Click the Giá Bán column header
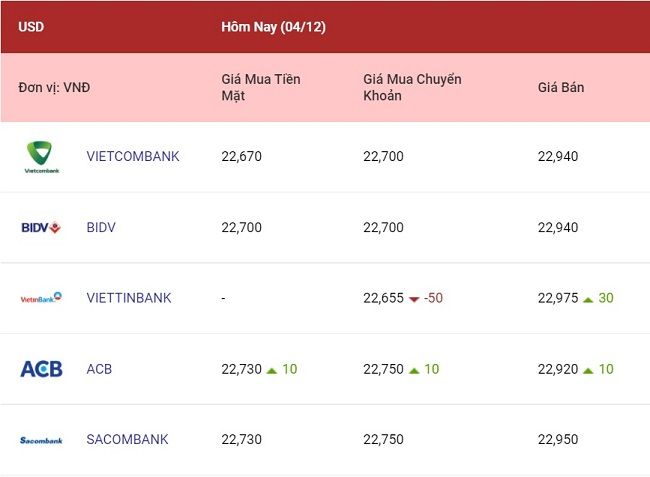 tap(561, 87)
